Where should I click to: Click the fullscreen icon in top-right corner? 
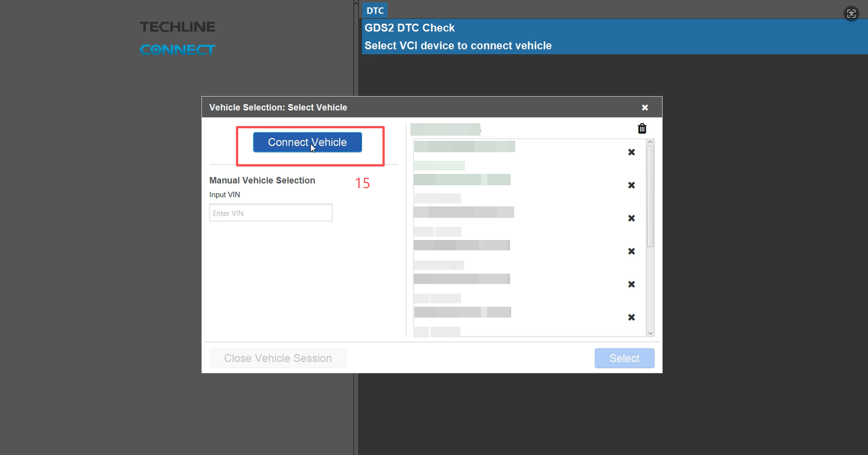point(851,14)
